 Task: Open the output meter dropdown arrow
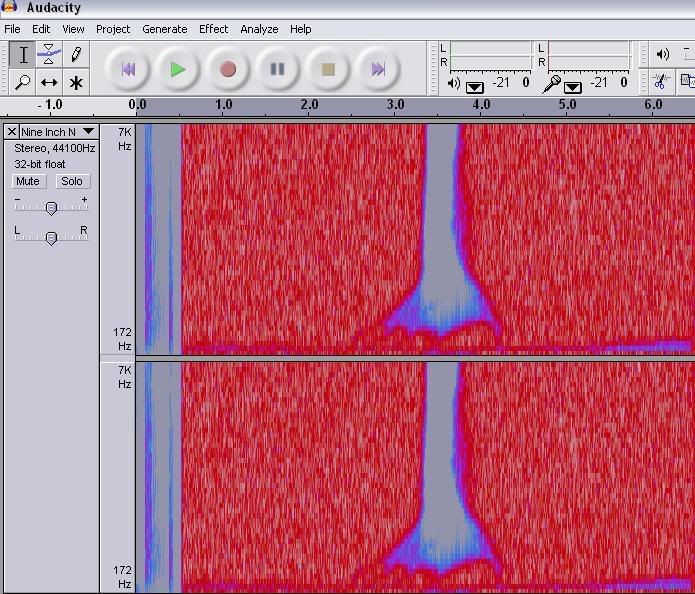pyautogui.click(x=475, y=87)
